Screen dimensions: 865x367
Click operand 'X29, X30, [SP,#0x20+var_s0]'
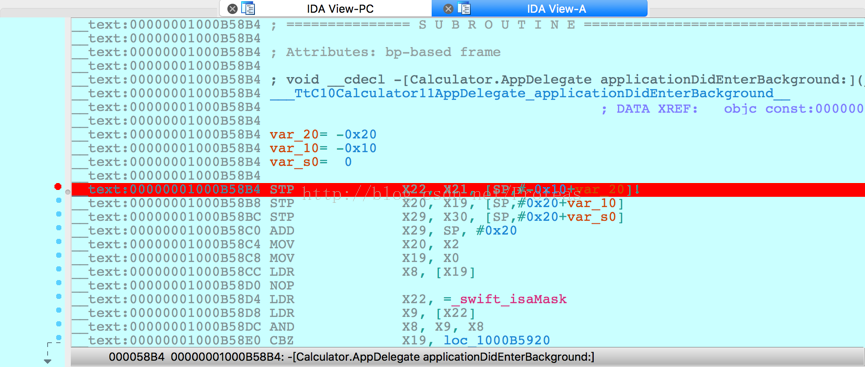click(x=512, y=217)
